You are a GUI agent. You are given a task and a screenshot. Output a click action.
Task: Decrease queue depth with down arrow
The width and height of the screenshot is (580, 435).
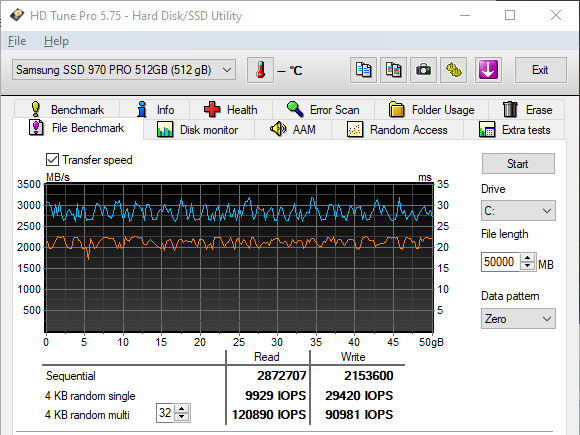(182, 417)
